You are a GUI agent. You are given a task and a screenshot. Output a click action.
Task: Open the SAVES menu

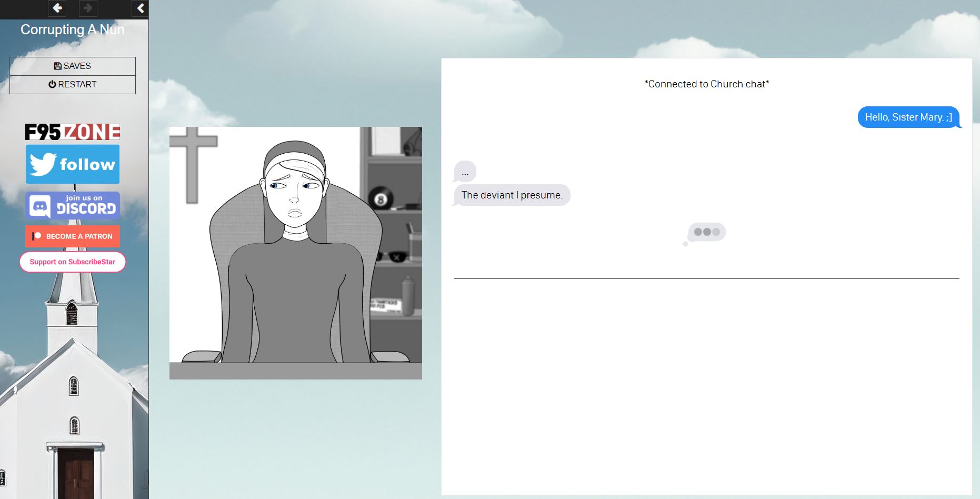click(x=73, y=66)
